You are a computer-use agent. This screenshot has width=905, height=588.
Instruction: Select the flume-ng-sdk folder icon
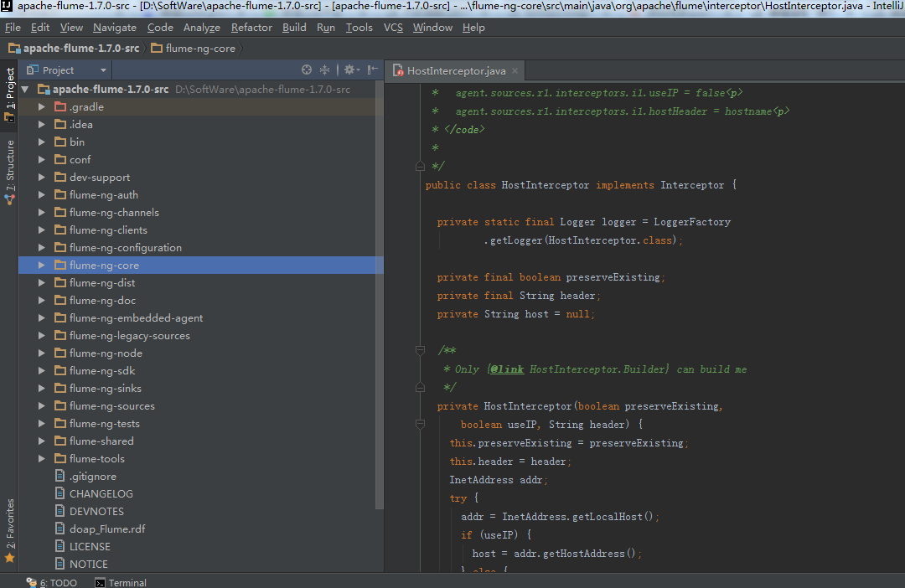[60, 370]
